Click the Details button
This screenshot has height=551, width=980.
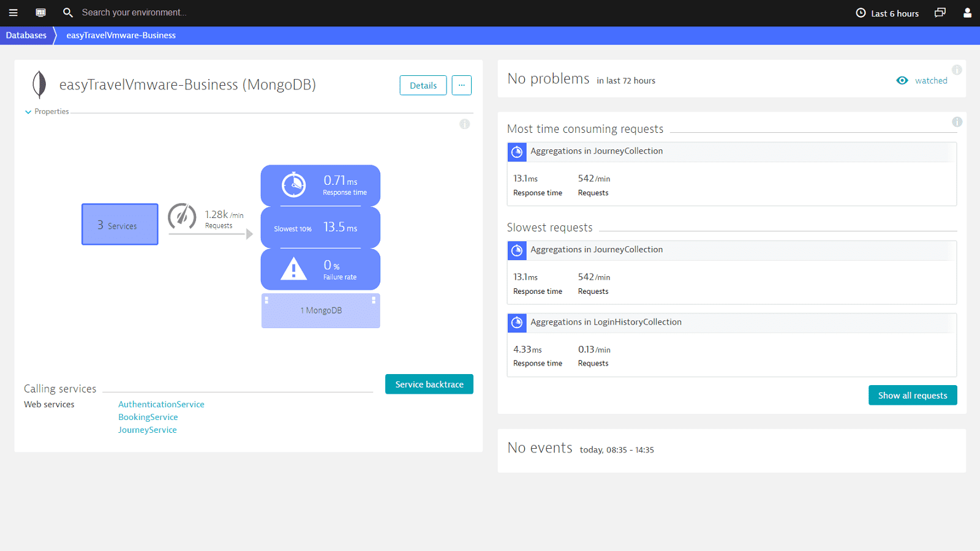[x=423, y=85]
